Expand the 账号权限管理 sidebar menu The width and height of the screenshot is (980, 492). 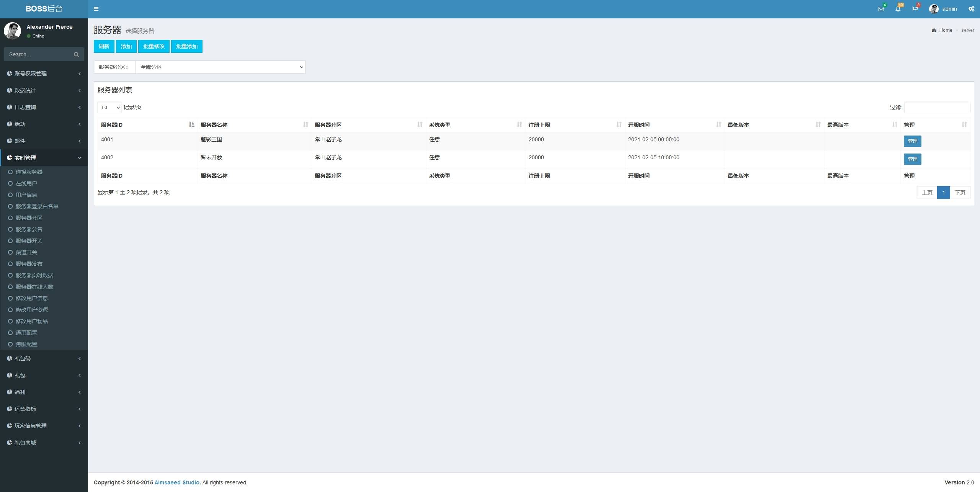(44, 74)
